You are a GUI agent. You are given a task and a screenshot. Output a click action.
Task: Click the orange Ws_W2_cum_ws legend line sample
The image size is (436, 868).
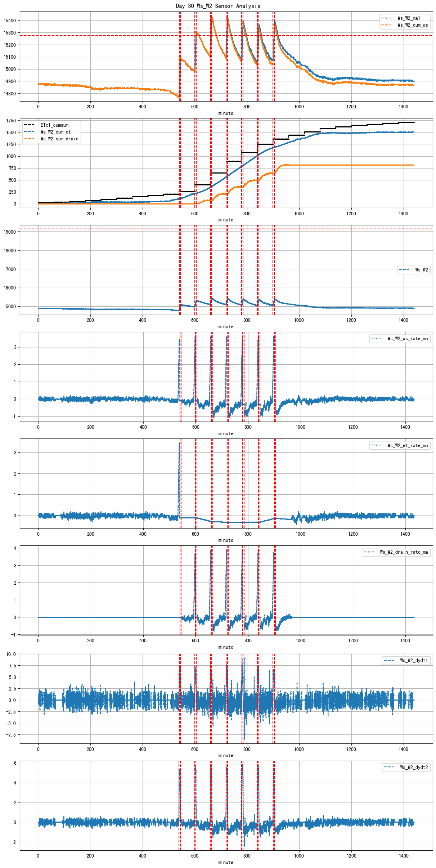point(386,25)
